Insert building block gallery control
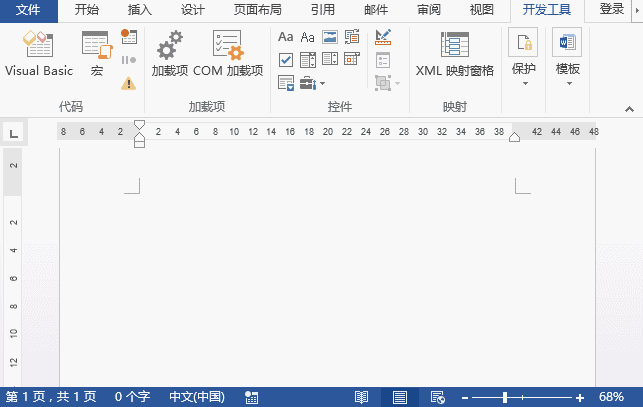This screenshot has height=407, width=643. (x=352, y=37)
